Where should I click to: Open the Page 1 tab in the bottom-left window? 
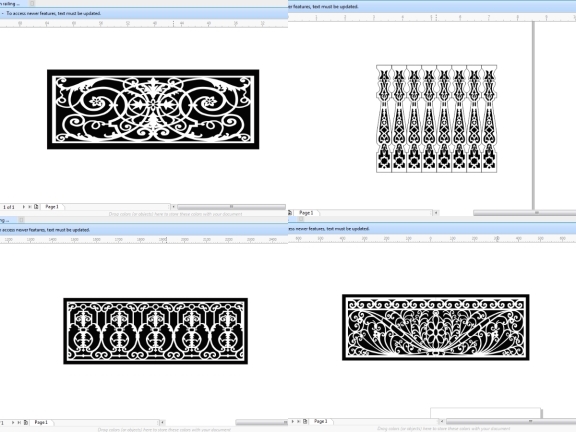[x=41, y=422]
